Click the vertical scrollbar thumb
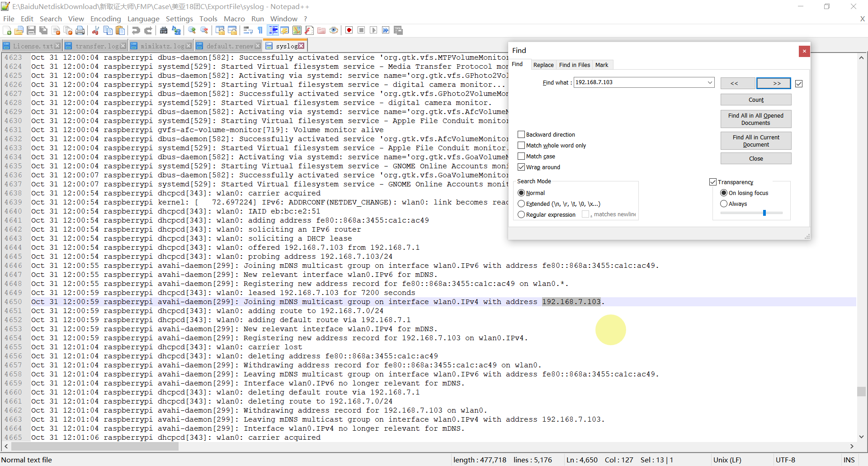The height and width of the screenshot is (466, 868). click(x=861, y=391)
